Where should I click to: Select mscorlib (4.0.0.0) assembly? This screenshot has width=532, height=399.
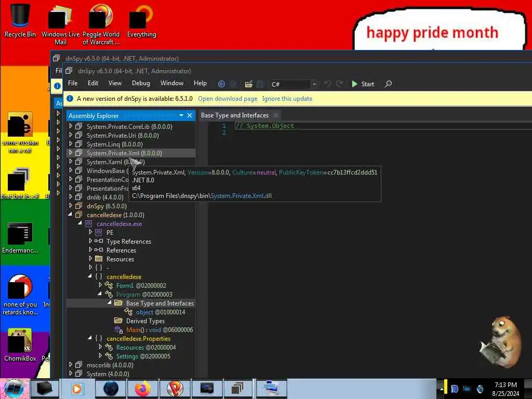coord(110,365)
